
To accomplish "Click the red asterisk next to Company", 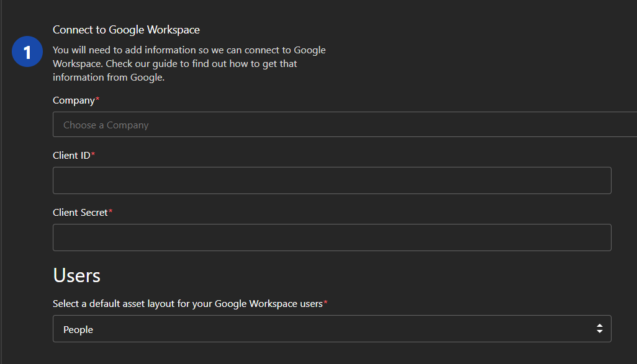I will [x=97, y=97].
